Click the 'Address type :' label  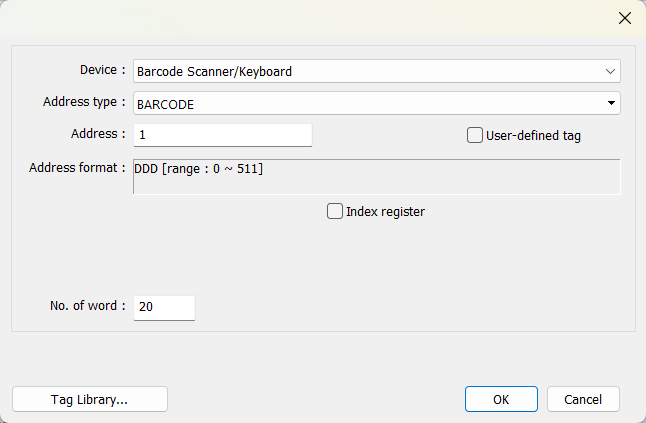coord(84,102)
